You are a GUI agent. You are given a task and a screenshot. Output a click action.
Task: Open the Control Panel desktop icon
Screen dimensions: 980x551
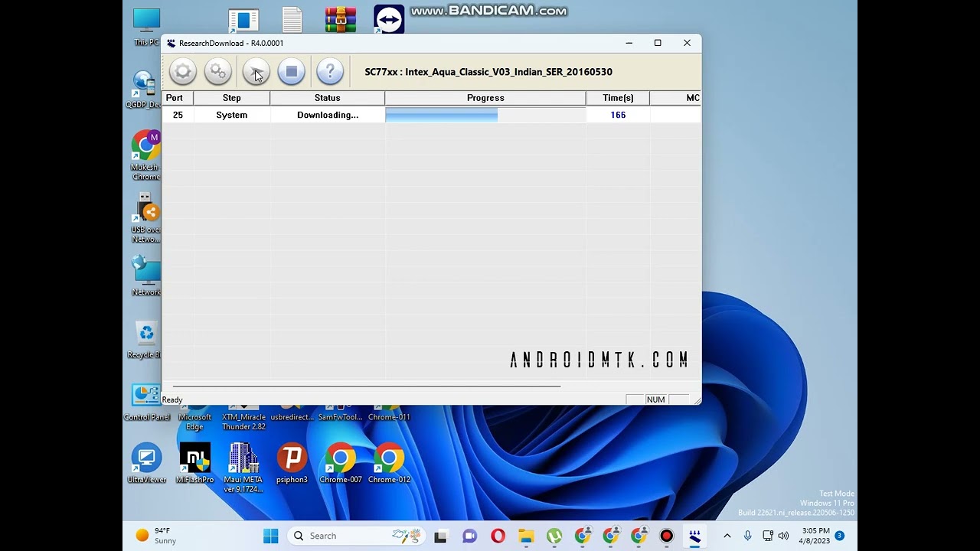pyautogui.click(x=146, y=403)
